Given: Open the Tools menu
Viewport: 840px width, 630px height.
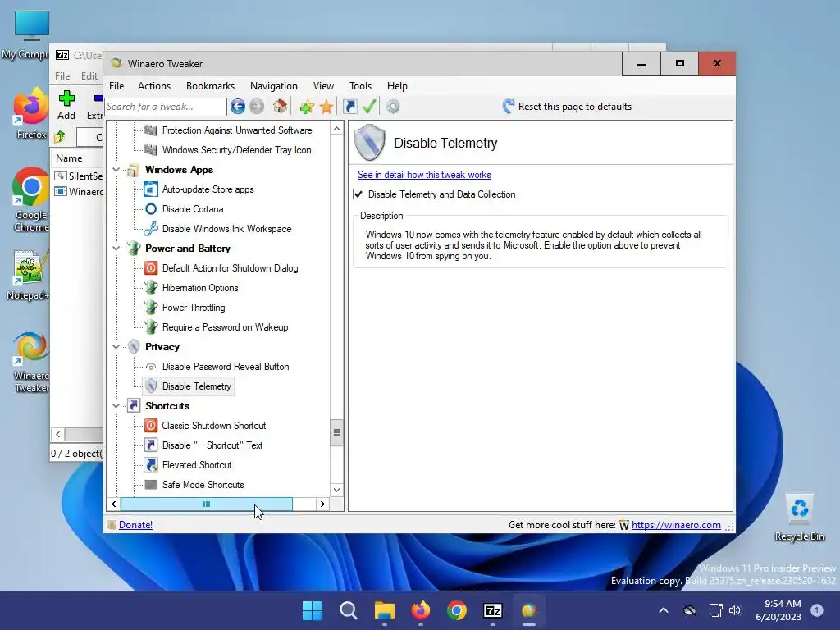Looking at the screenshot, I should pos(361,85).
